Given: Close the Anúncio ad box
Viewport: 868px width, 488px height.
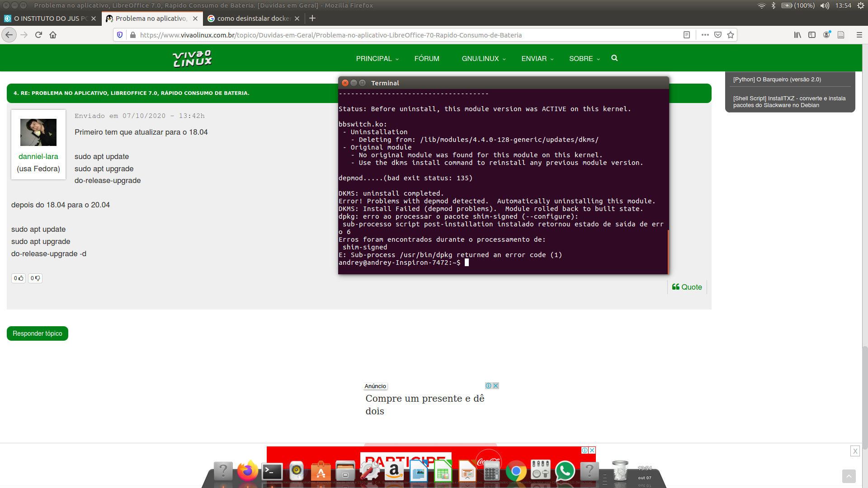Looking at the screenshot, I should (495, 385).
